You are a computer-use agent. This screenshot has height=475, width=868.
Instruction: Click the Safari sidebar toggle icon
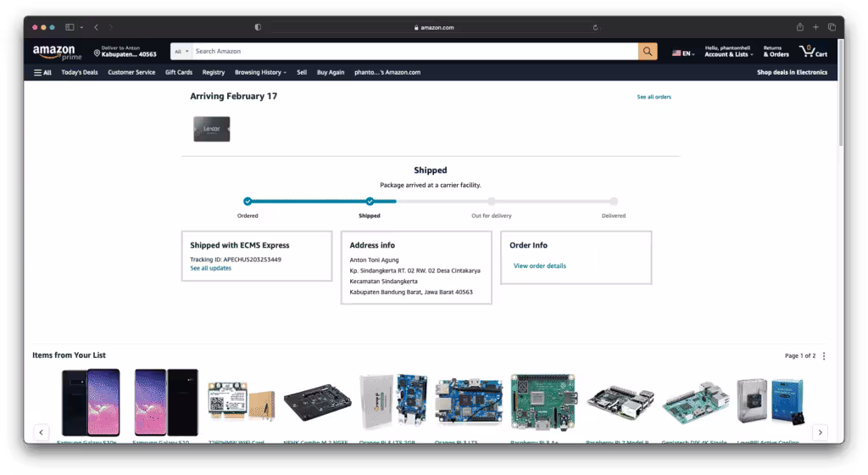click(x=70, y=27)
